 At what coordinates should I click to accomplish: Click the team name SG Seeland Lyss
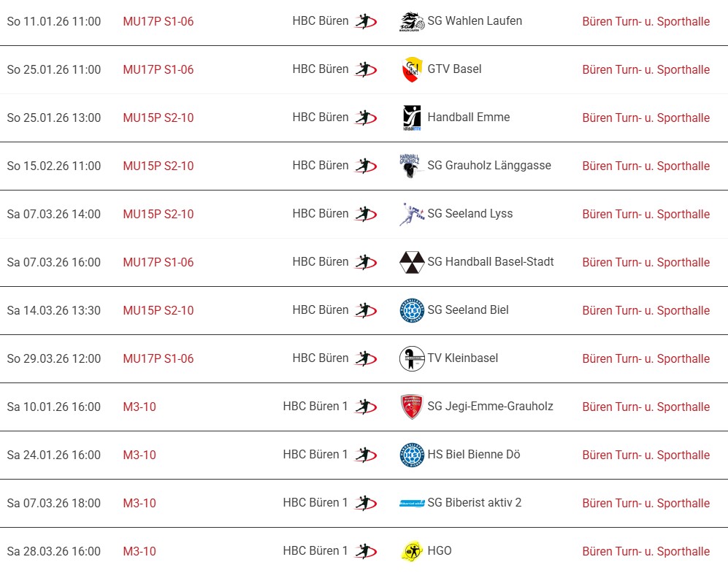470,214
